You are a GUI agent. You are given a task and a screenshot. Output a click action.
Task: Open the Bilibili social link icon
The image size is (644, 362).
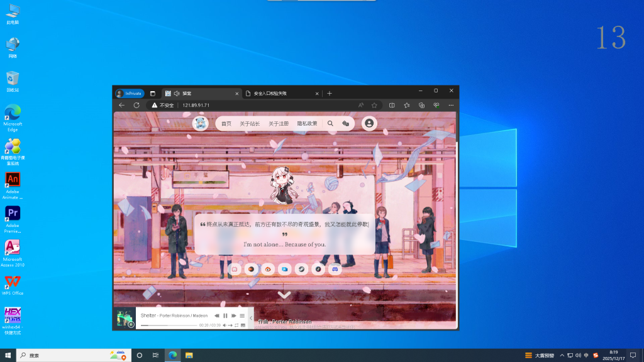(x=234, y=269)
